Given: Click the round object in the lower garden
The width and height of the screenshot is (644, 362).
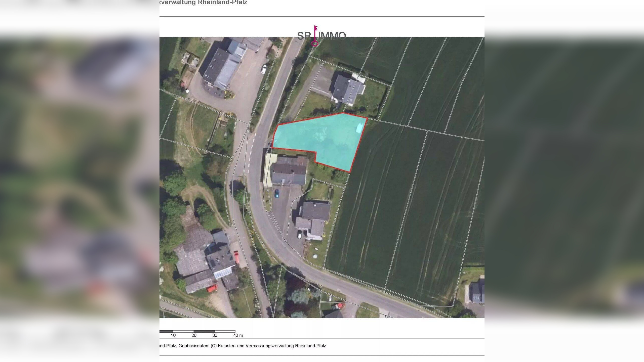Looking at the screenshot, I should pos(315,257).
